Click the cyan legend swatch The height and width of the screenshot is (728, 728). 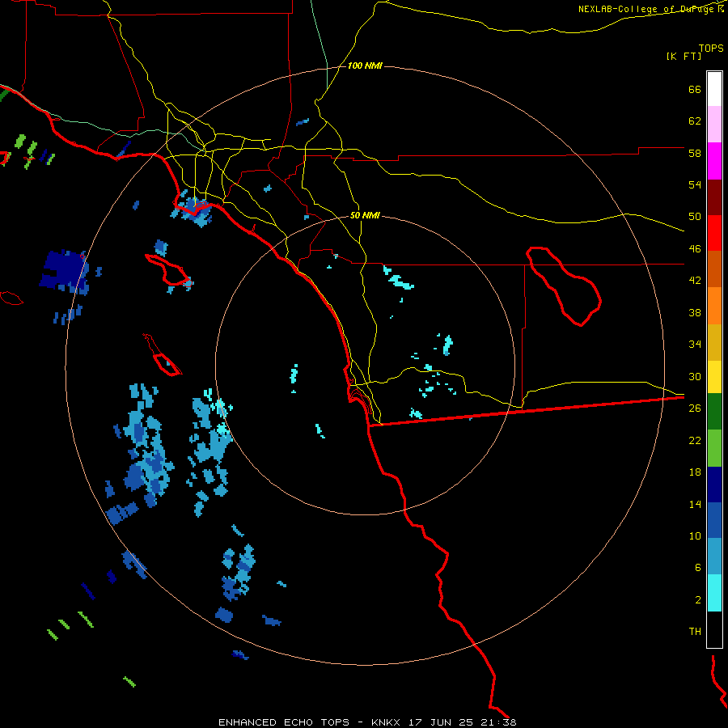tap(714, 593)
